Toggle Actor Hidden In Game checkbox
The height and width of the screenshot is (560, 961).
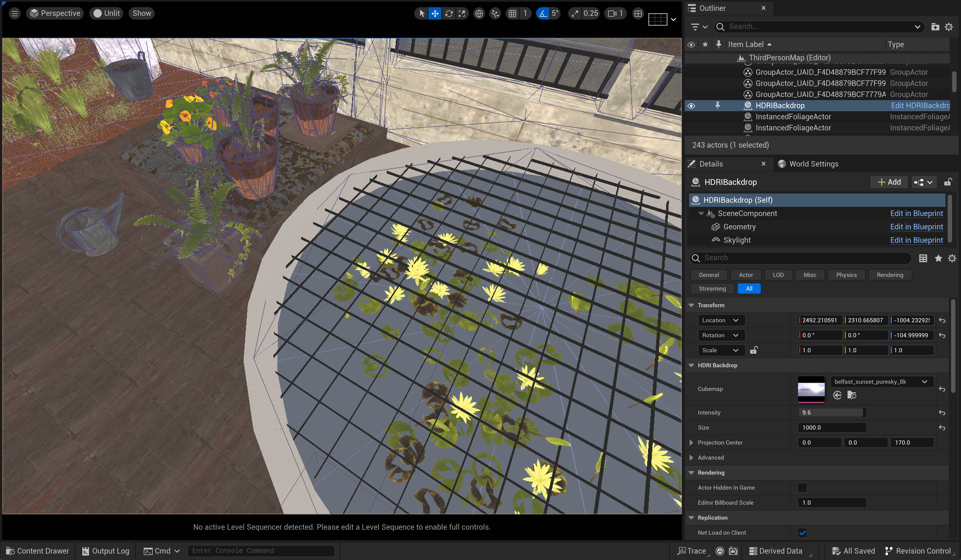click(802, 488)
